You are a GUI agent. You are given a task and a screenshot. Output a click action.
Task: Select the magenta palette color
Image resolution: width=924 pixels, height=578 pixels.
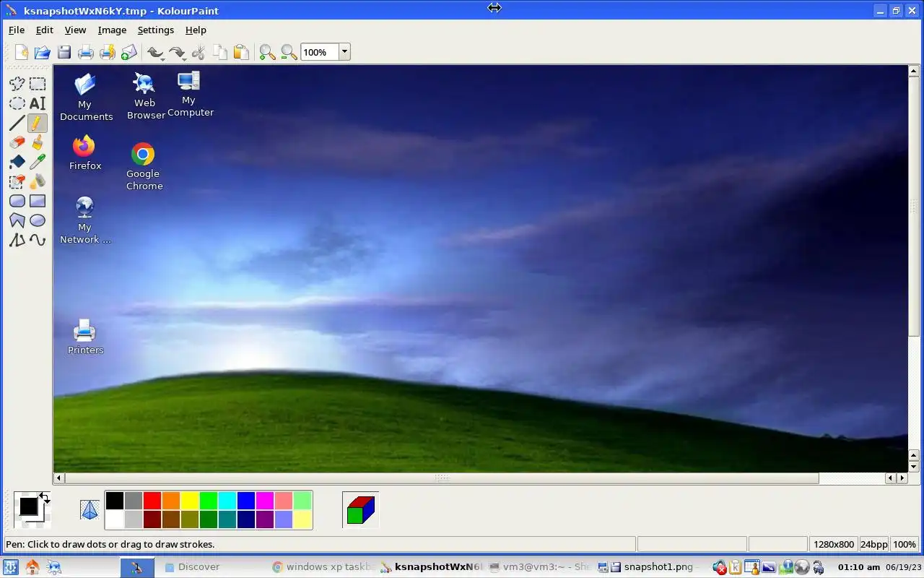point(264,501)
